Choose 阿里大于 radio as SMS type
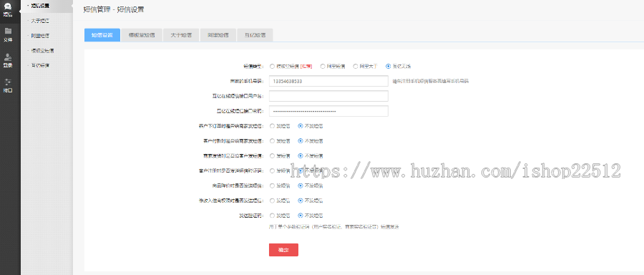644x275 pixels. [x=356, y=66]
